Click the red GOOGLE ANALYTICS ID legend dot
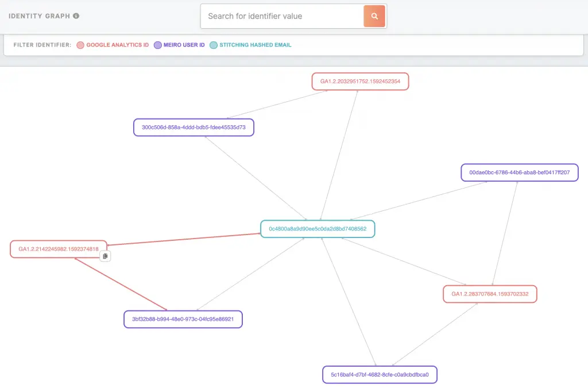Screen dimensions: 588x388 click(82, 45)
